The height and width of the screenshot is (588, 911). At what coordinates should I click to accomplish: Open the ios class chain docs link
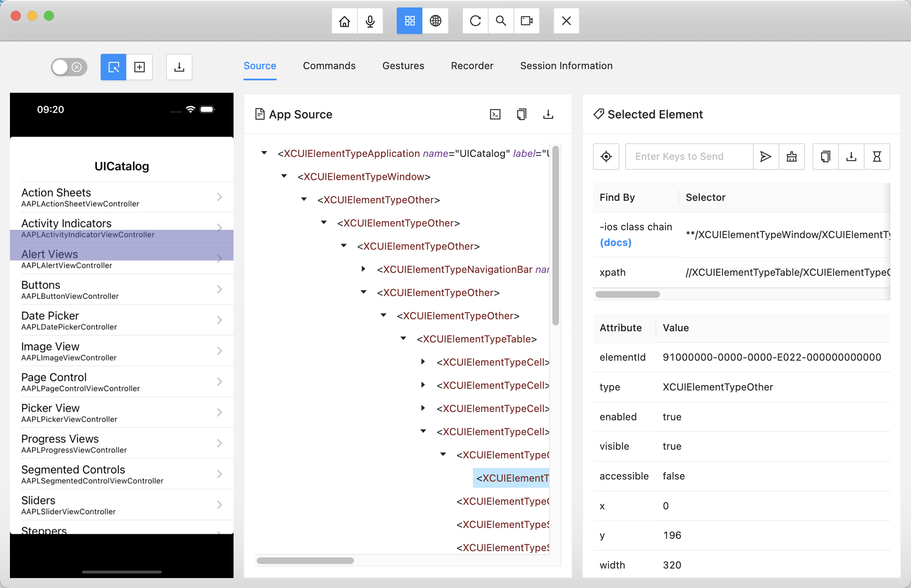pos(616,242)
